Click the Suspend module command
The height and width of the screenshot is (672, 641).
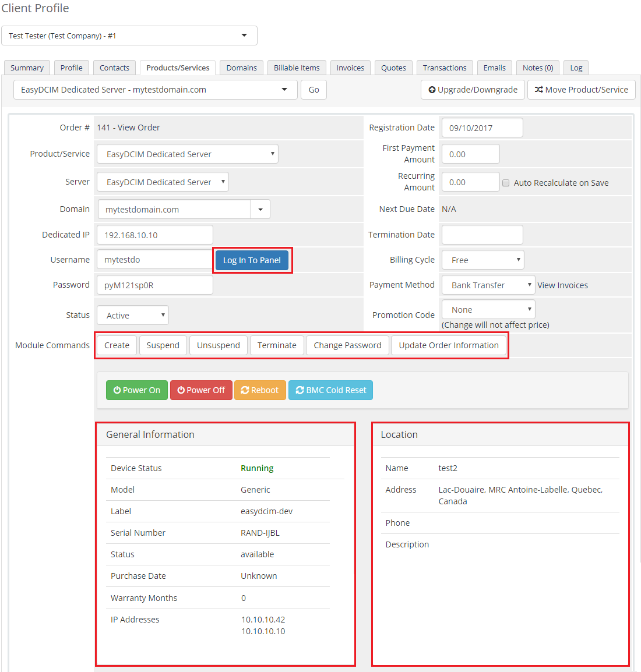click(163, 345)
